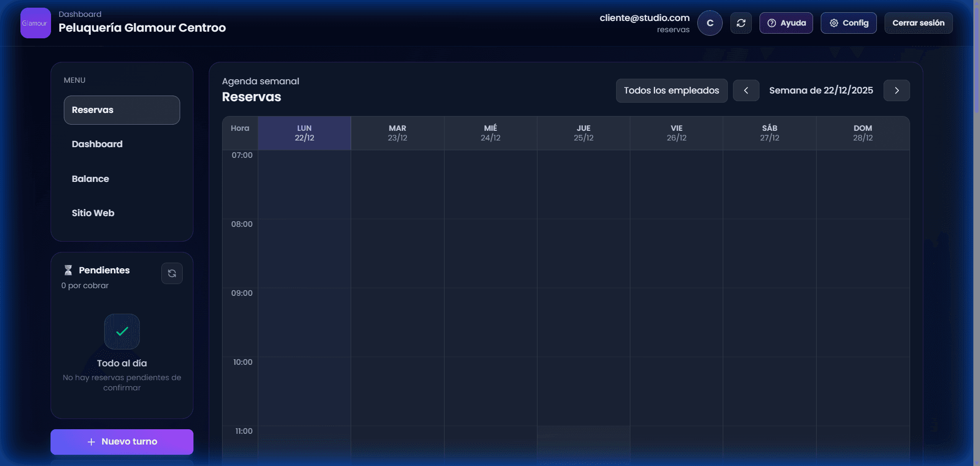Open the Balance section from the menu
Image resolution: width=980 pixels, height=466 pixels.
tap(90, 178)
